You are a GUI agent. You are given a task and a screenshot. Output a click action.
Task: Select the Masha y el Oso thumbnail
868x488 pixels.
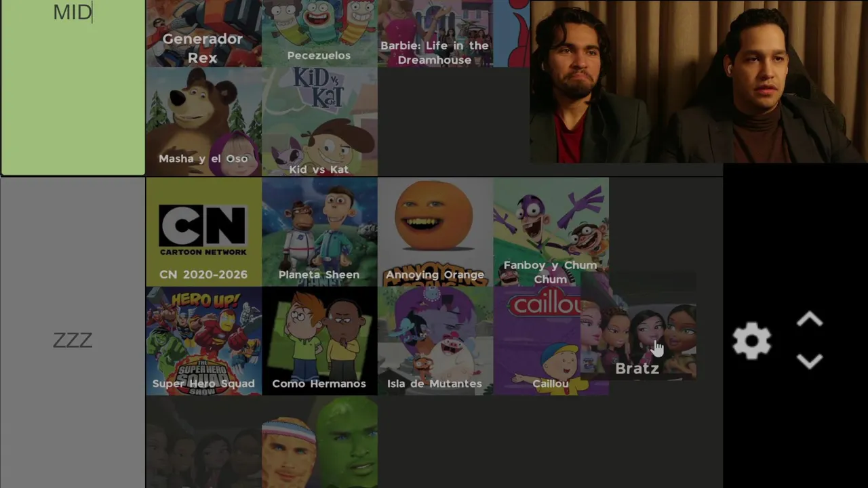click(203, 122)
